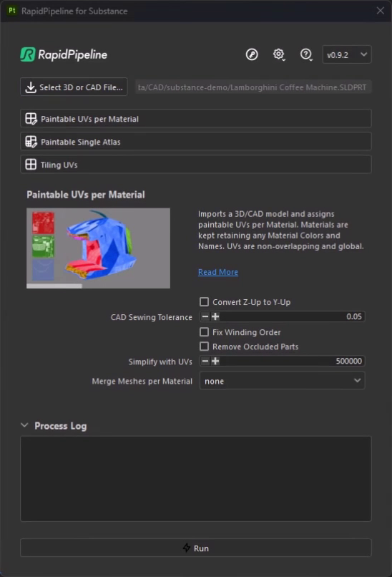Screen dimensions: 392x577
Task: Decrease Simplify with UVs using minus
Action: coord(205,361)
